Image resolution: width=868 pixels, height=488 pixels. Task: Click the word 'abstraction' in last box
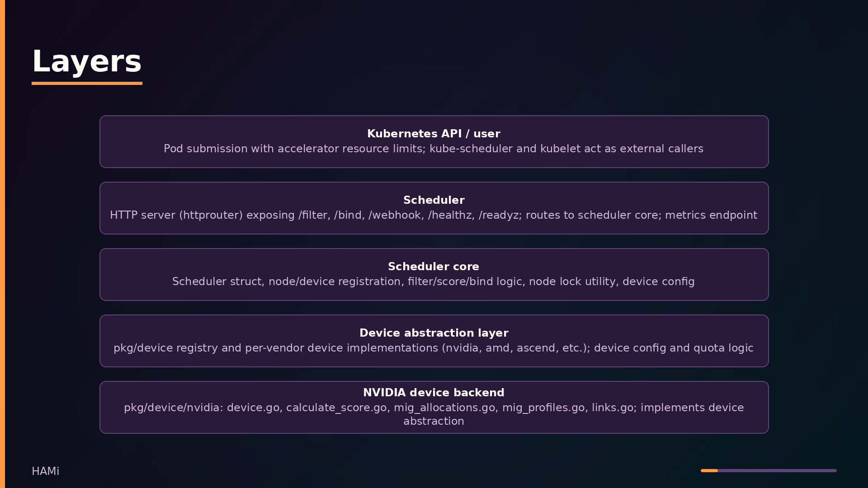point(434,421)
